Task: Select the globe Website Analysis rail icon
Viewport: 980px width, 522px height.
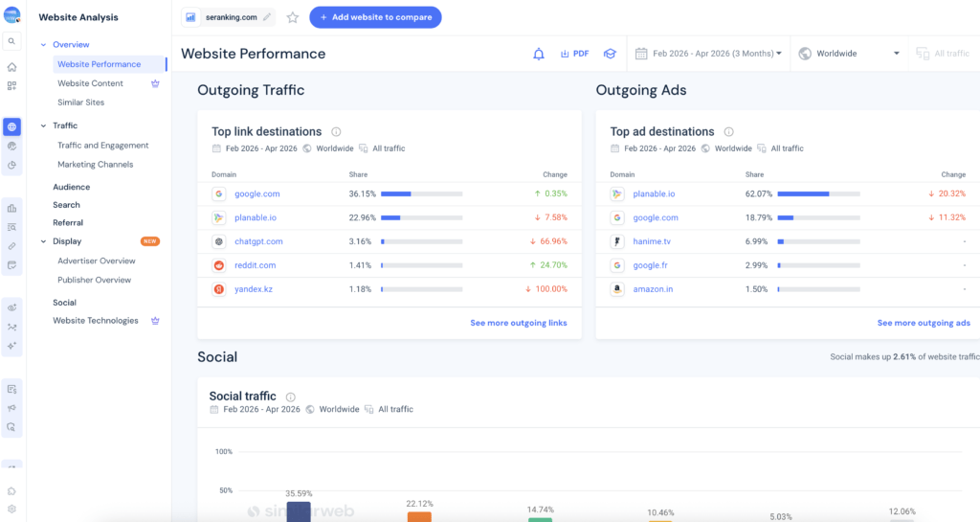Action: pyautogui.click(x=11, y=126)
